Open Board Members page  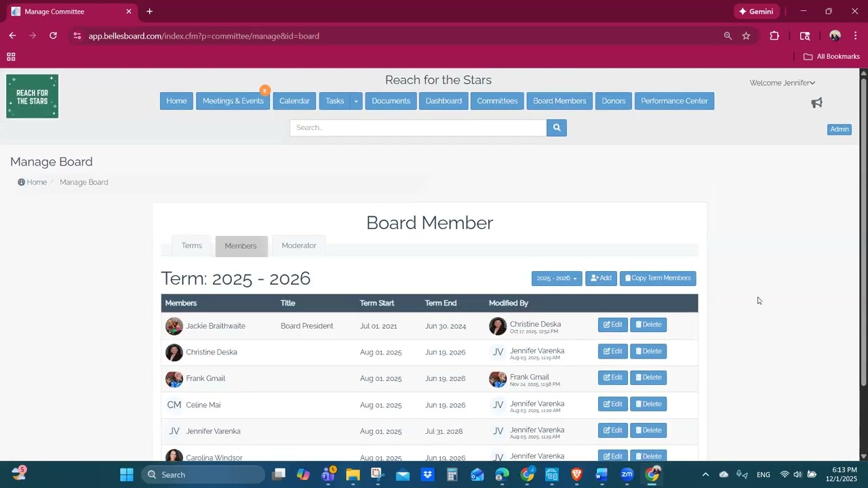pos(559,101)
